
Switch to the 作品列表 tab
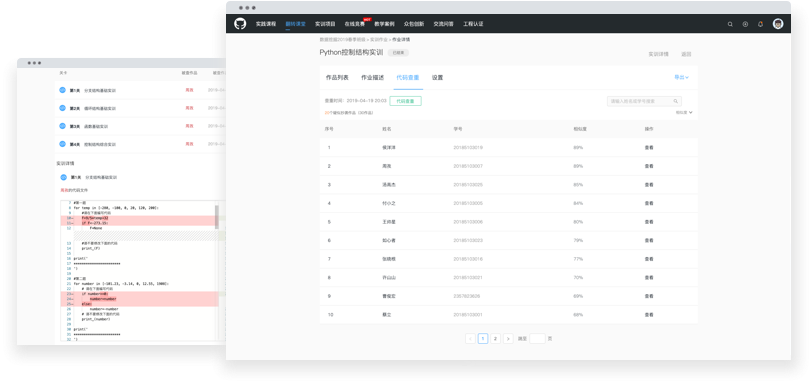tap(337, 78)
